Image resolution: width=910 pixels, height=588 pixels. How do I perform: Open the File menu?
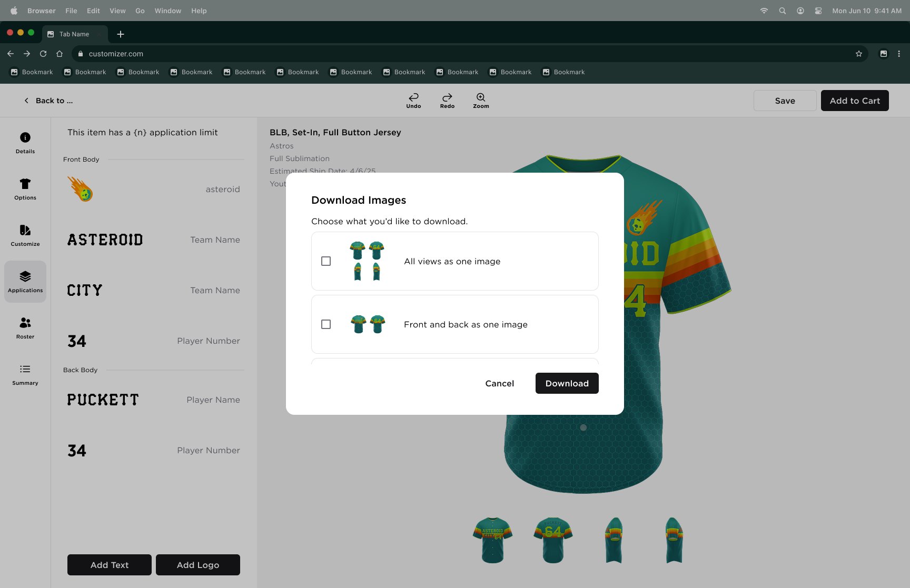71,11
